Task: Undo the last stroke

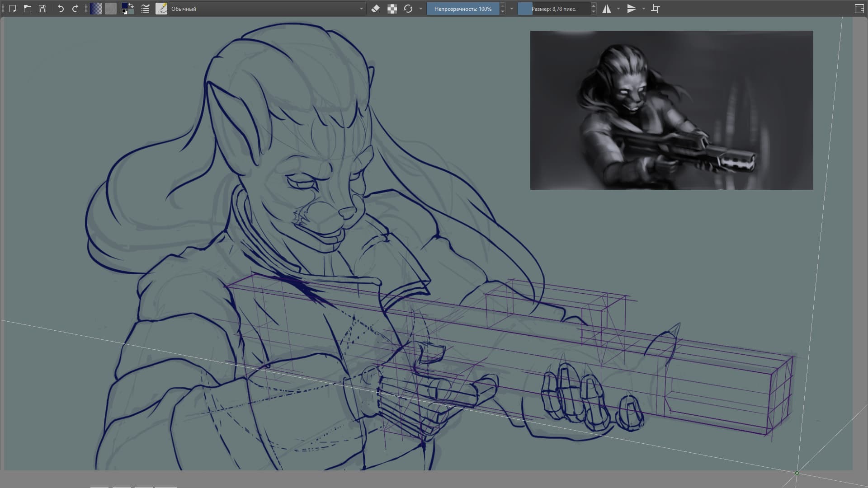Action: (x=61, y=9)
